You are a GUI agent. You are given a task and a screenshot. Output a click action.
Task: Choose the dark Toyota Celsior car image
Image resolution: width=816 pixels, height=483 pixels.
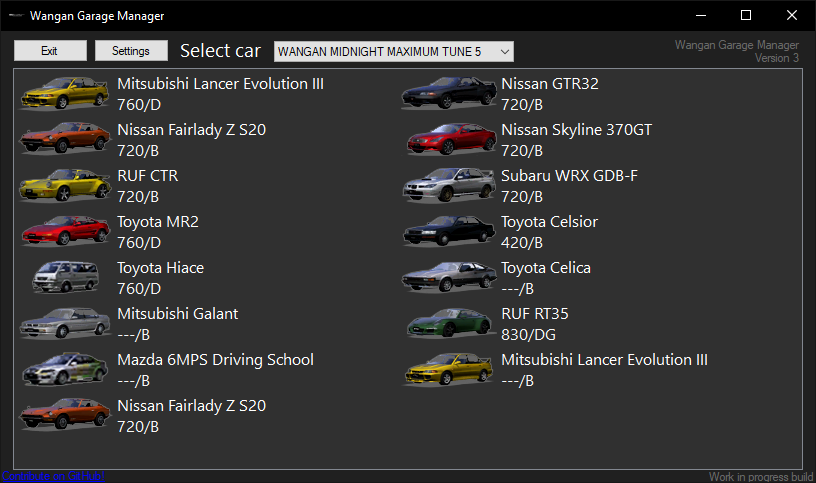(x=449, y=231)
